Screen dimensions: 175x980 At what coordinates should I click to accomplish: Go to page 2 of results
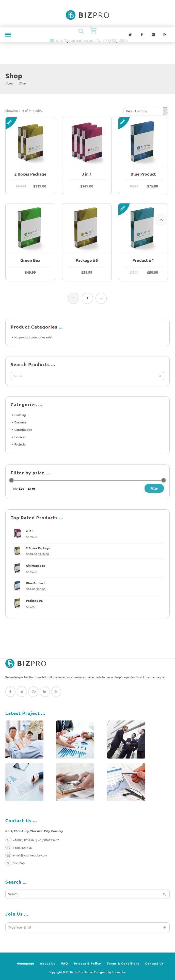[x=87, y=298]
